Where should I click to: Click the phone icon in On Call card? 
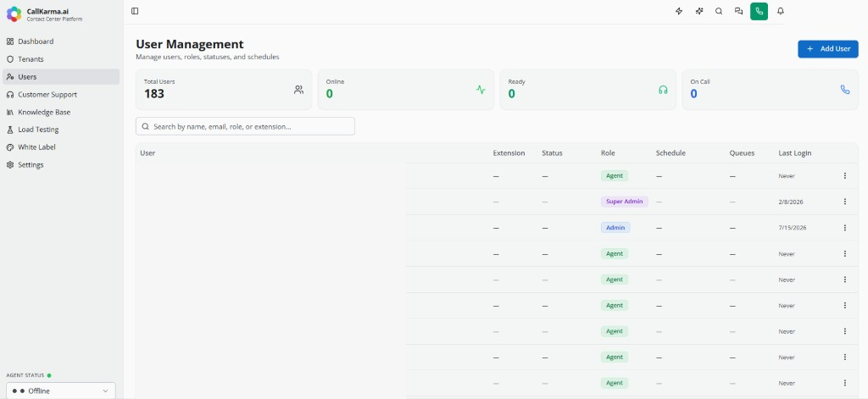click(x=845, y=90)
